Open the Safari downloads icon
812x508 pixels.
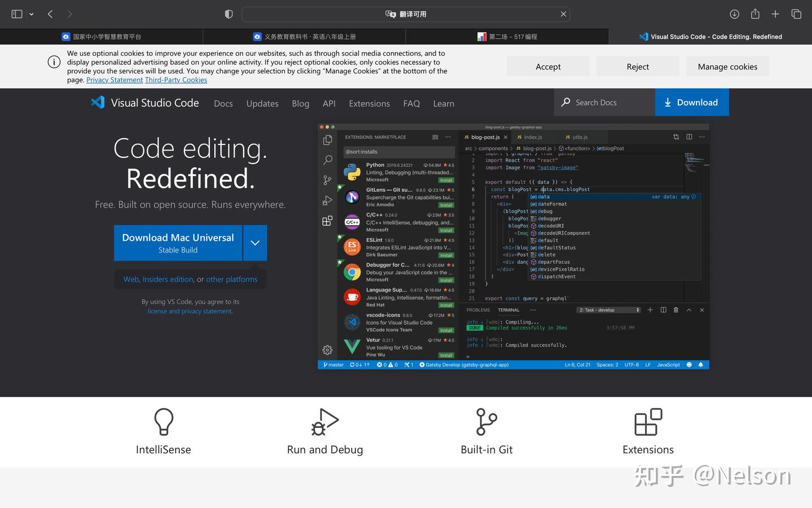click(734, 14)
